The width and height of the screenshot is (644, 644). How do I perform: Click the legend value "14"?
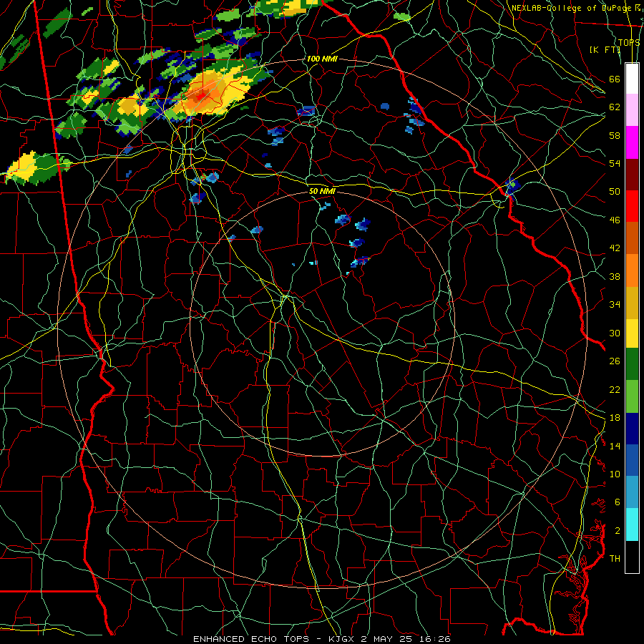pos(615,446)
